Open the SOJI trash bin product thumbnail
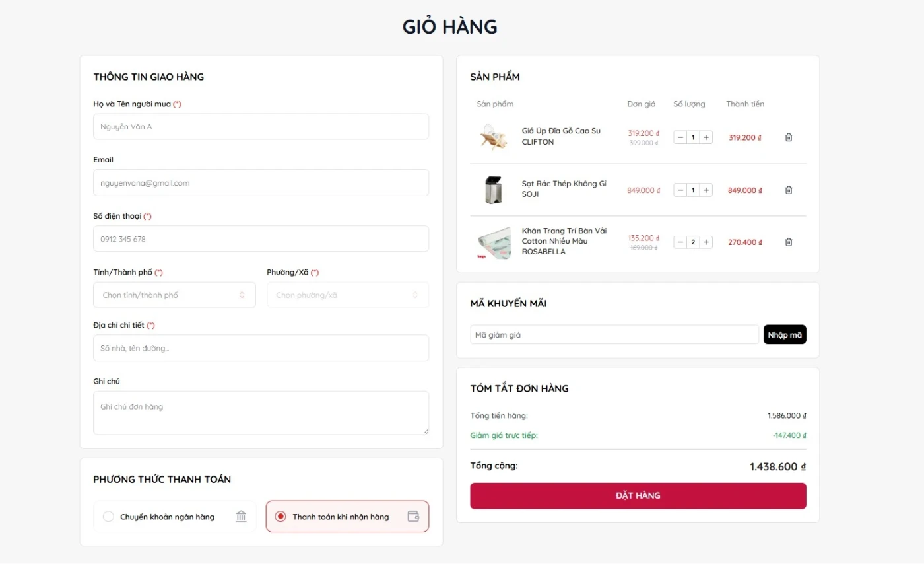The width and height of the screenshot is (924, 574). (493, 190)
